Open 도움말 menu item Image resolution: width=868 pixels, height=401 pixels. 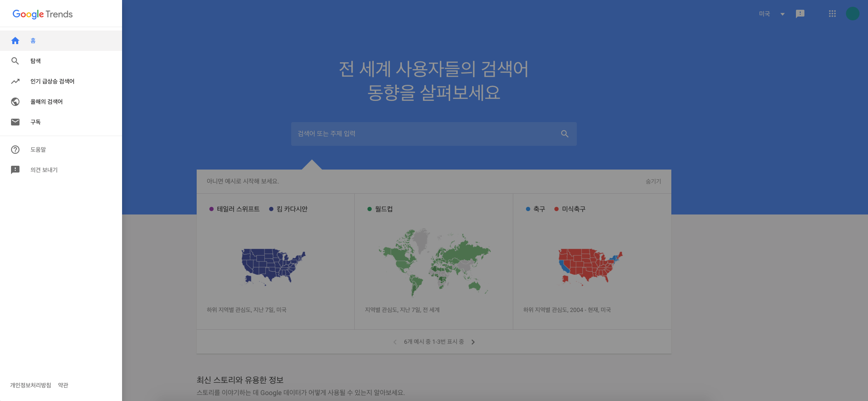point(61,150)
